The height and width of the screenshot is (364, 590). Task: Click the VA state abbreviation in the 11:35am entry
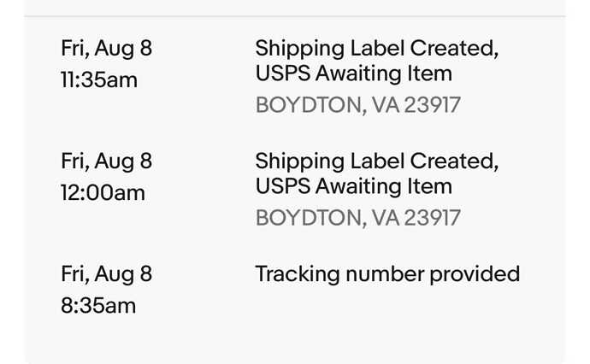click(x=385, y=105)
